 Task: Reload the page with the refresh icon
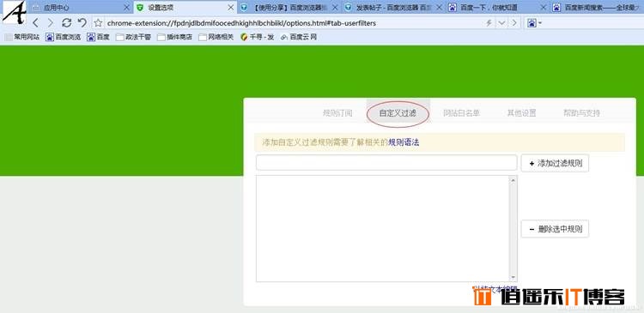point(66,23)
